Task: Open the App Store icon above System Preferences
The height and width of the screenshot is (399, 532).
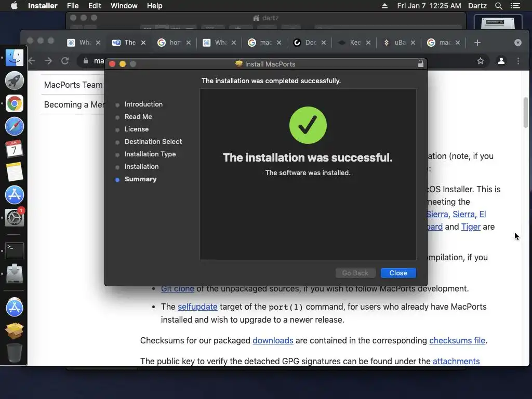Action: click(14, 195)
